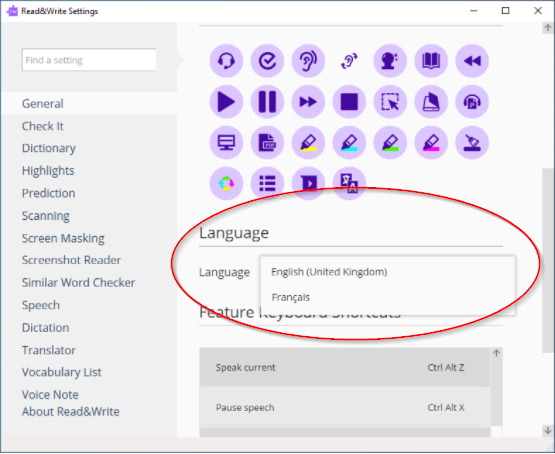
Task: Click the Stop square icon
Action: pyautogui.click(x=349, y=102)
